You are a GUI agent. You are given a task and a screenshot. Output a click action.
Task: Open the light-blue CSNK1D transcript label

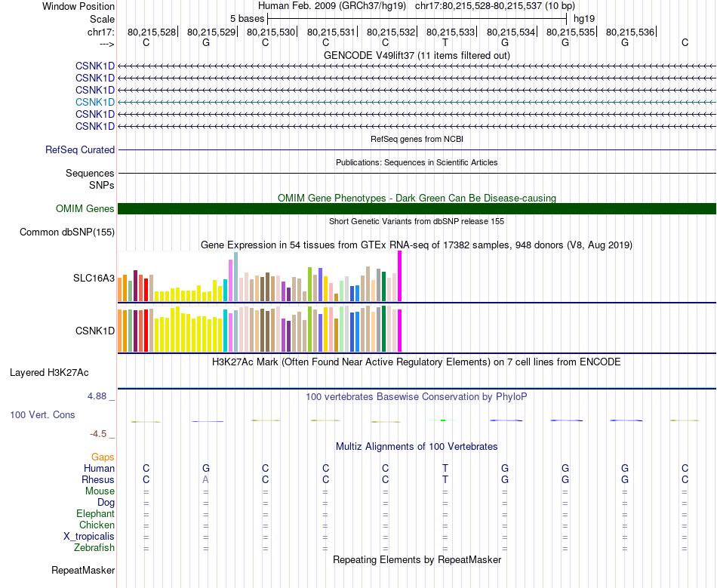point(95,102)
